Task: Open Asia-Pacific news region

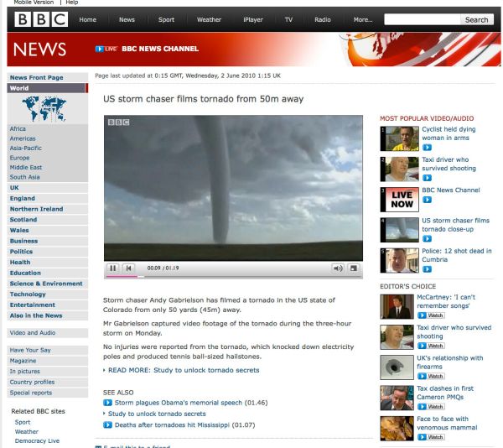Action: coord(26,148)
